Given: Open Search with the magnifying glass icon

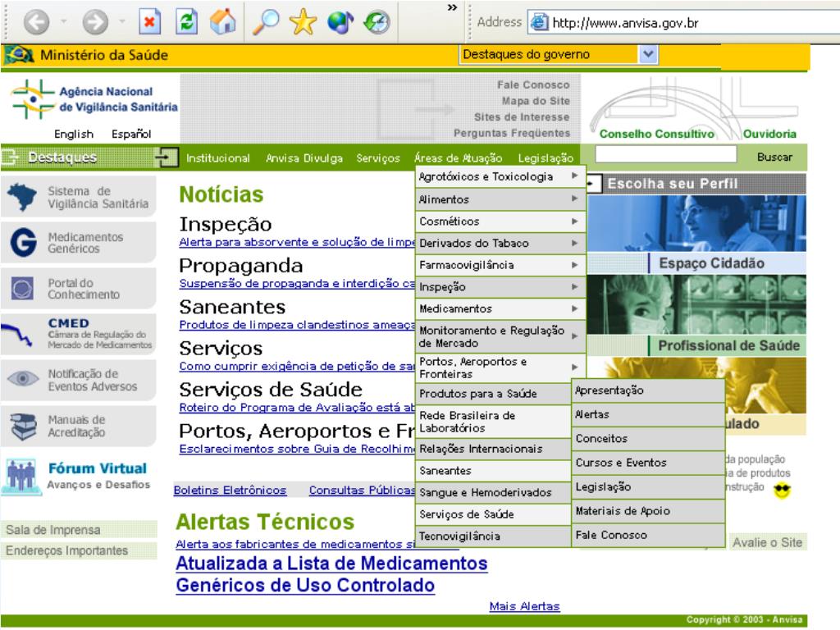Looking at the screenshot, I should [266, 22].
